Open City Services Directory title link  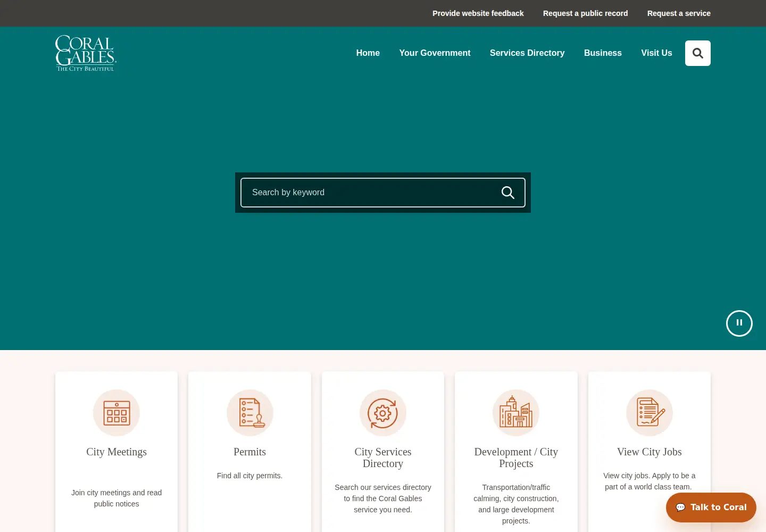(x=383, y=458)
